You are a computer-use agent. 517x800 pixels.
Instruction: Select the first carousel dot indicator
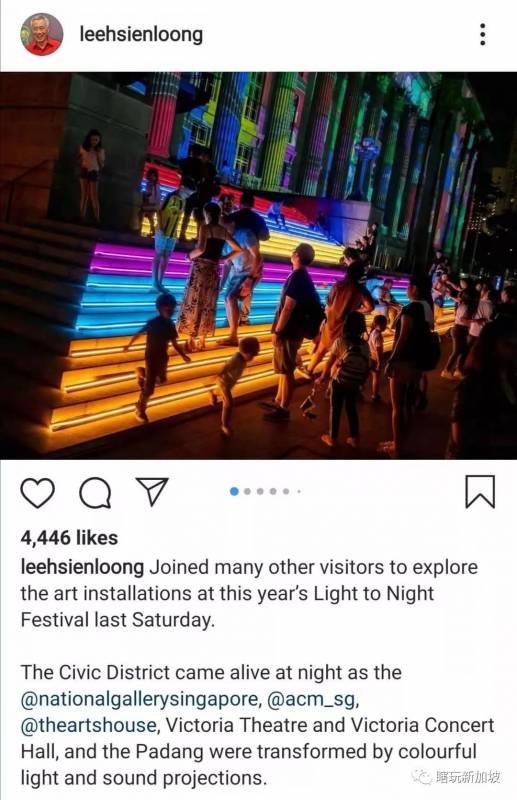click(x=234, y=491)
